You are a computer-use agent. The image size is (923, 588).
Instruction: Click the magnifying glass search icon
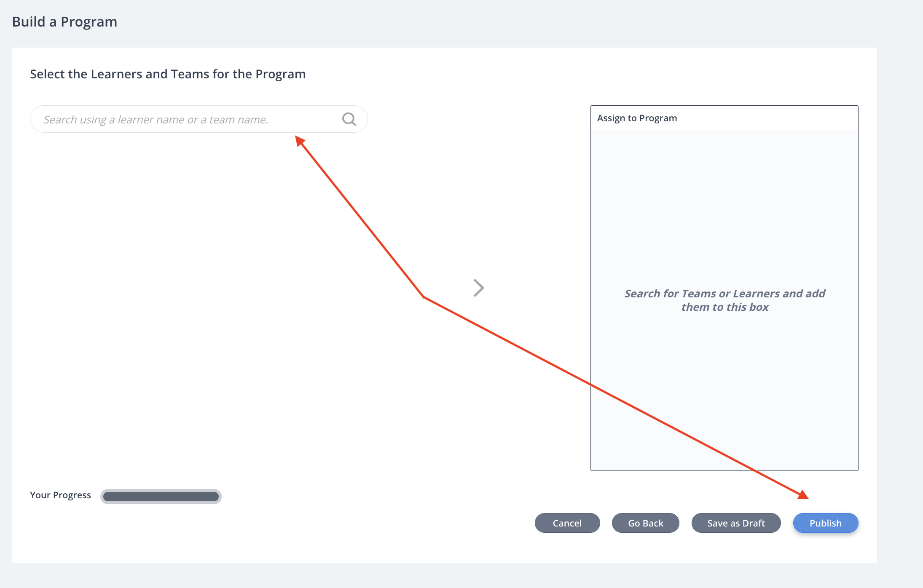[x=349, y=119]
